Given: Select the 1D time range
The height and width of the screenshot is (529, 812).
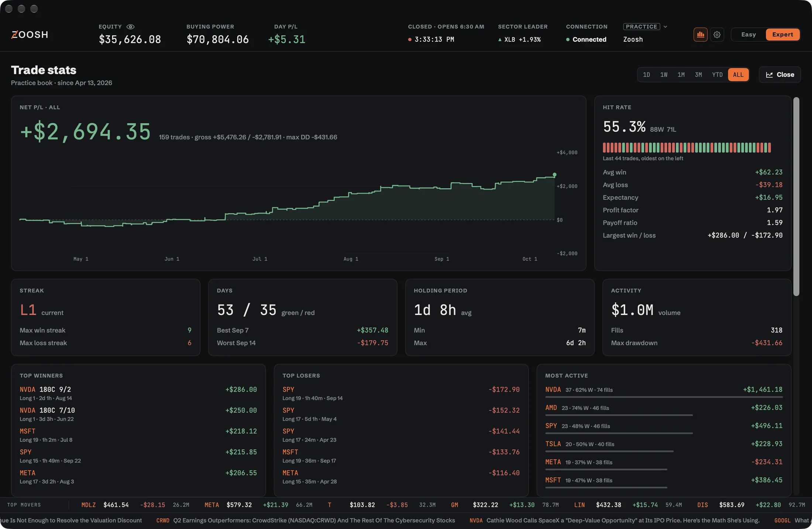Looking at the screenshot, I should tap(646, 75).
